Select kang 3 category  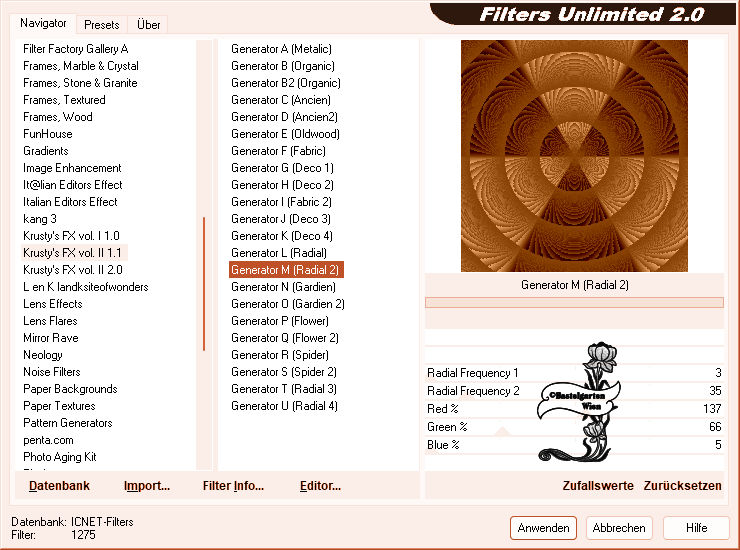pos(40,219)
